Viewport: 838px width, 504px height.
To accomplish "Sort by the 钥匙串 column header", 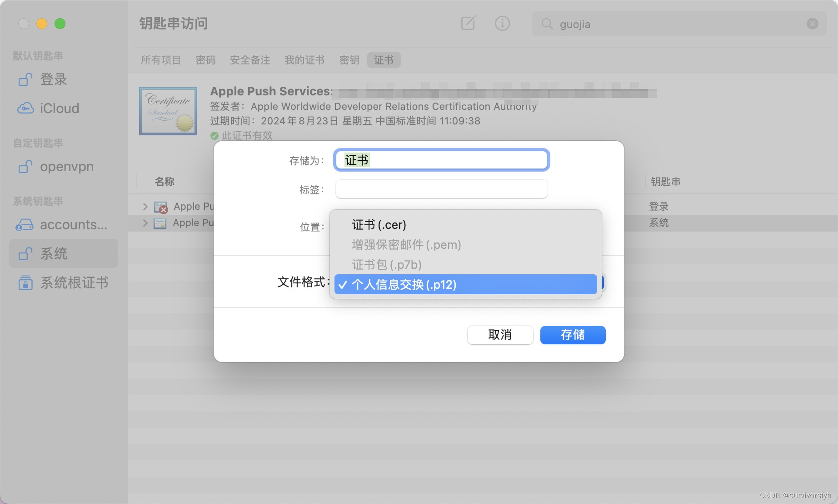I will click(x=665, y=182).
